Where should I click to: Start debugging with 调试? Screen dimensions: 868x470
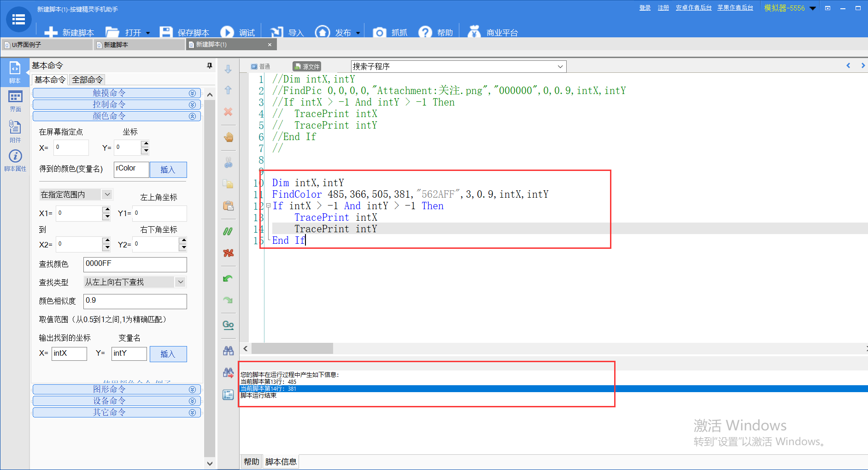238,32
